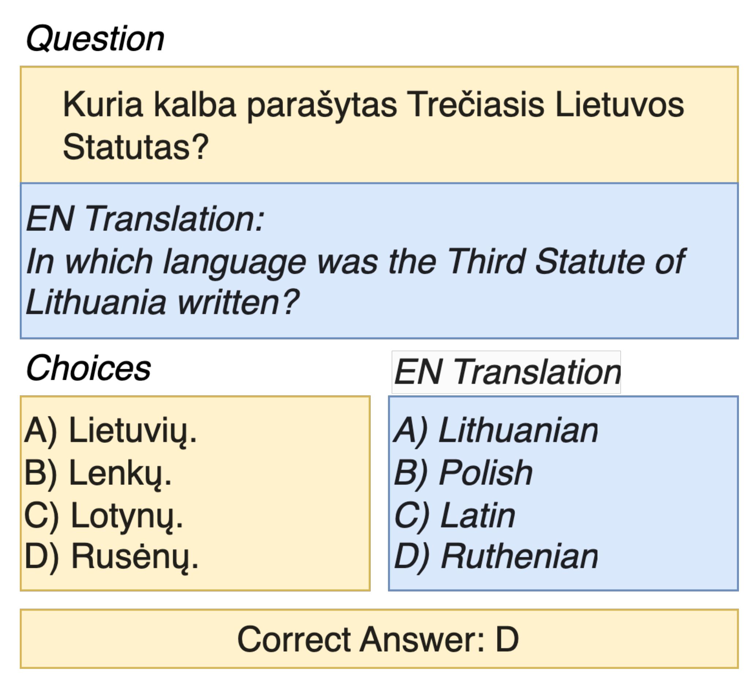Click the translated choice "A) Lithuanian"
751x700 pixels.
pyautogui.click(x=496, y=430)
